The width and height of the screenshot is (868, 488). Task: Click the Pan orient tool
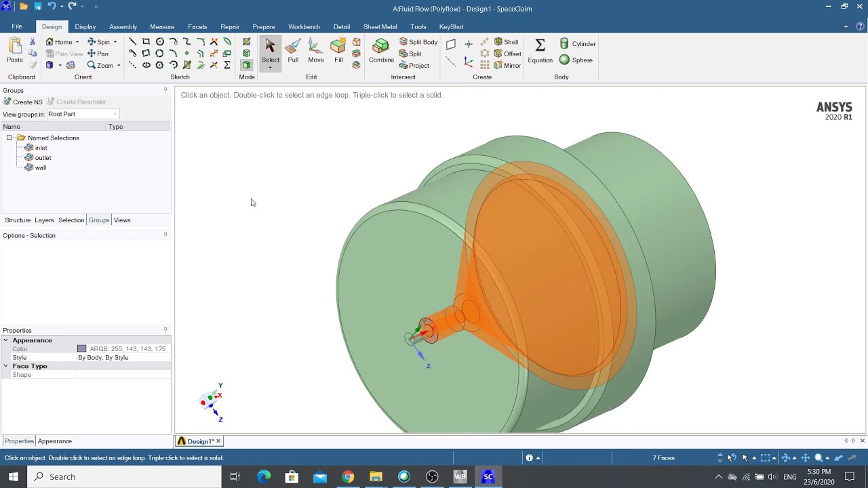click(x=98, y=54)
